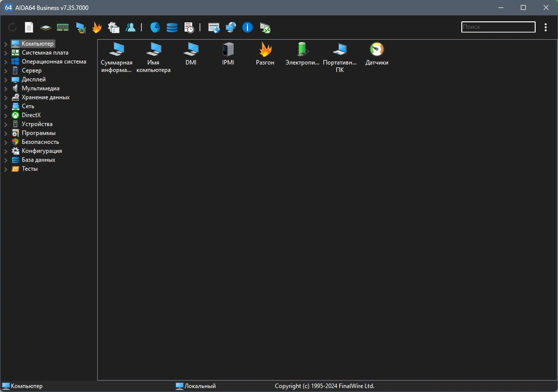558x392 pixels.
Task: Open the Разгон flame icon in pane
Action: point(265,54)
